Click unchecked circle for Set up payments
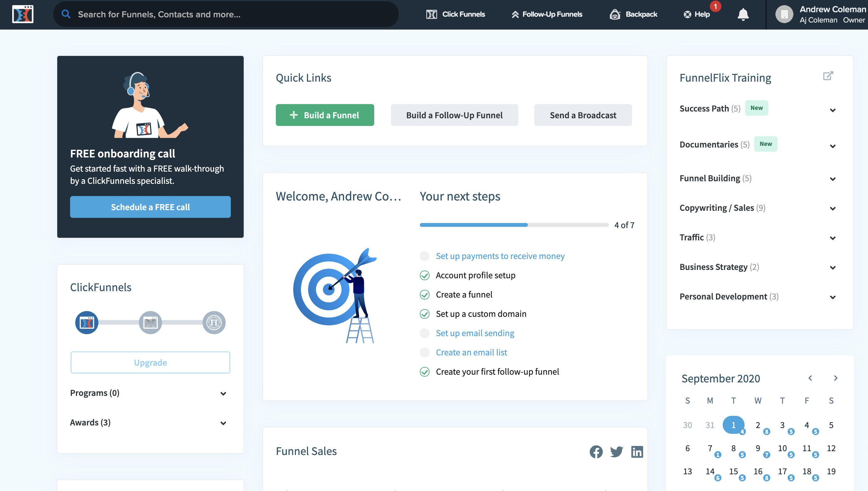The image size is (868, 491). tap(424, 256)
